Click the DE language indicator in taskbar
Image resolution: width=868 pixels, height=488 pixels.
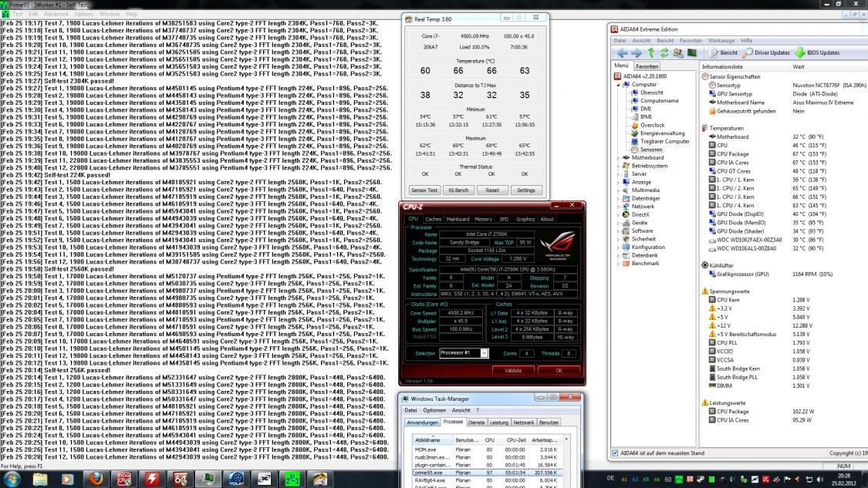(610, 479)
